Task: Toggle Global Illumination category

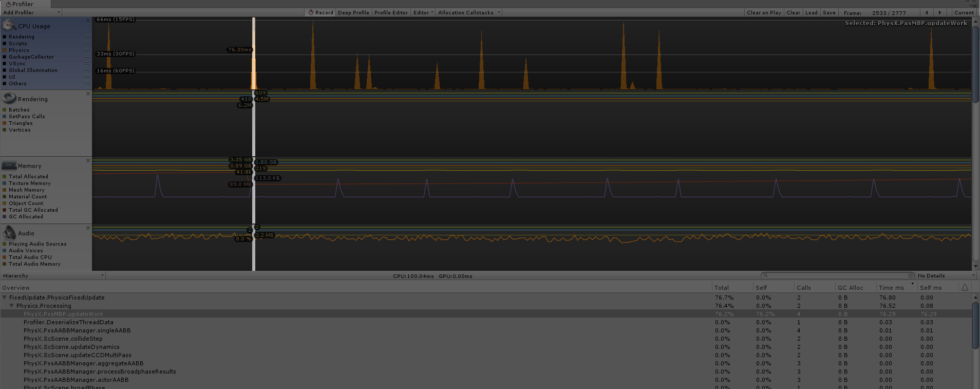Action: point(4,70)
